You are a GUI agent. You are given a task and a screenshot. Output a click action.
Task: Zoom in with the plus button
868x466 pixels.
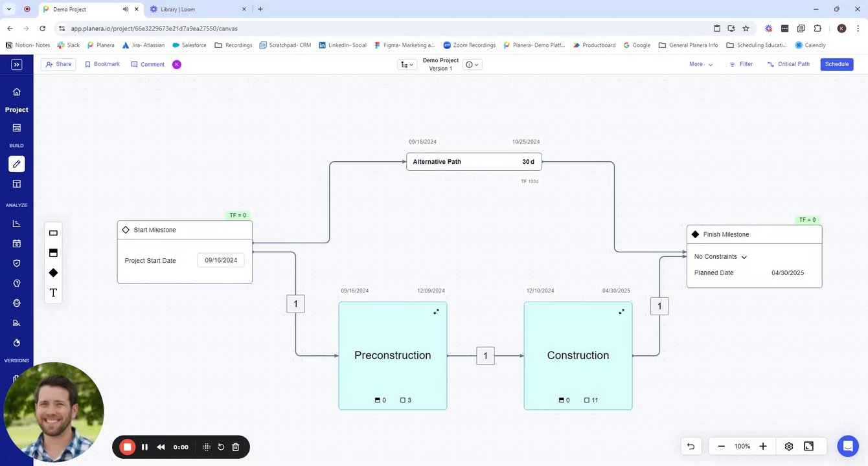763,447
